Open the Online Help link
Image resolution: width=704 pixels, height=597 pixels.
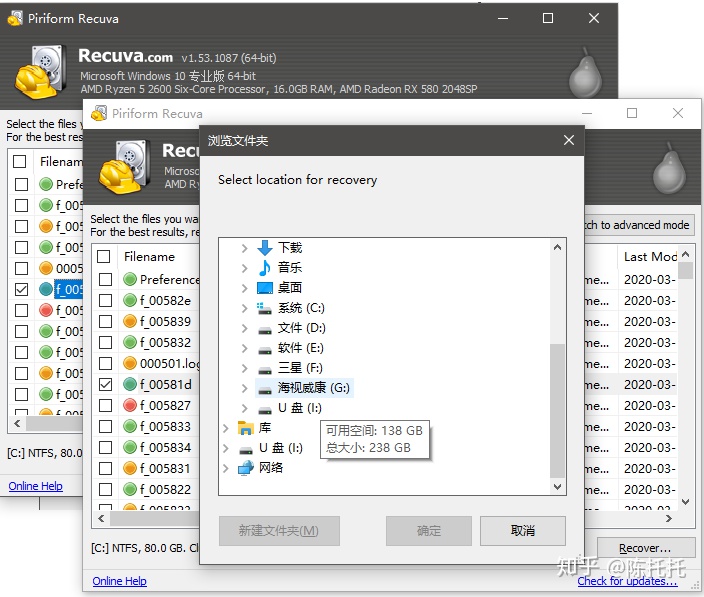119,581
